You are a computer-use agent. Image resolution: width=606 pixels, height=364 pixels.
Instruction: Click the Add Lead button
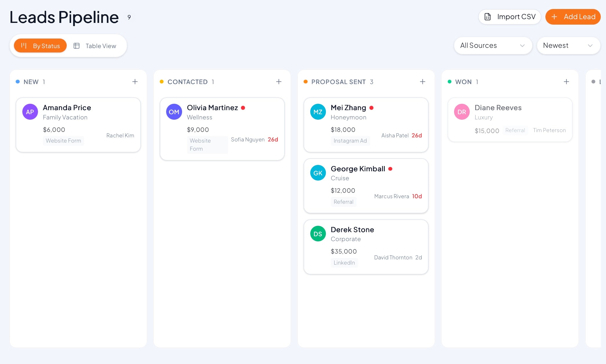(x=573, y=17)
